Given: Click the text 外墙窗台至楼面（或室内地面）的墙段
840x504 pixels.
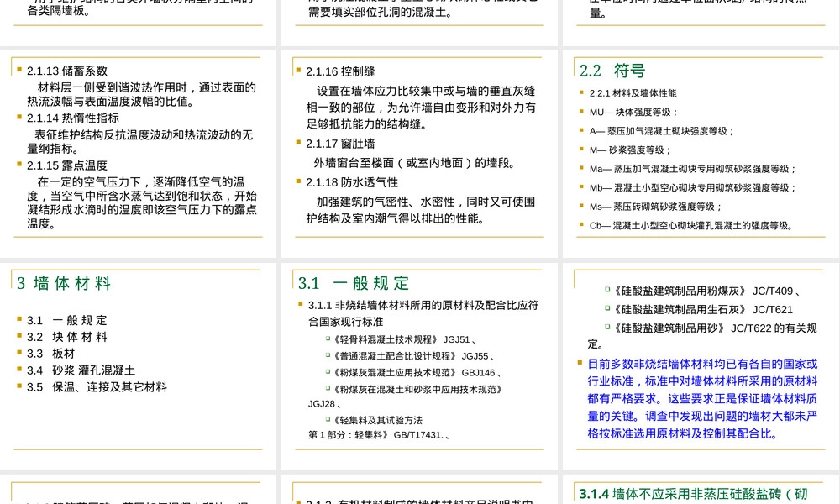Looking at the screenshot, I should [x=414, y=163].
